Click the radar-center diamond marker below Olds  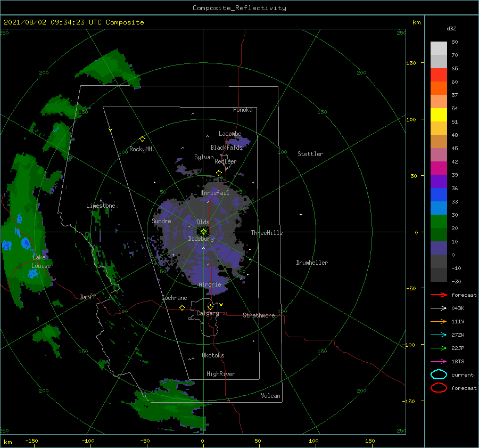[203, 232]
